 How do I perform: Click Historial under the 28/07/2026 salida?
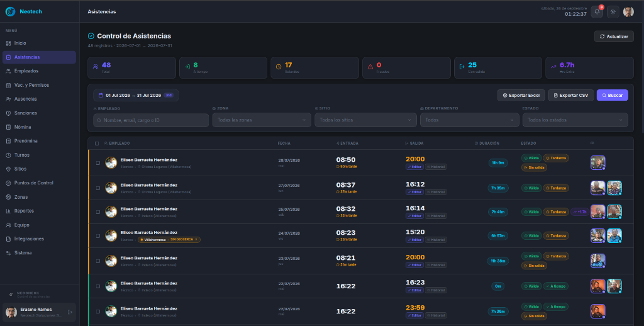(x=436, y=167)
